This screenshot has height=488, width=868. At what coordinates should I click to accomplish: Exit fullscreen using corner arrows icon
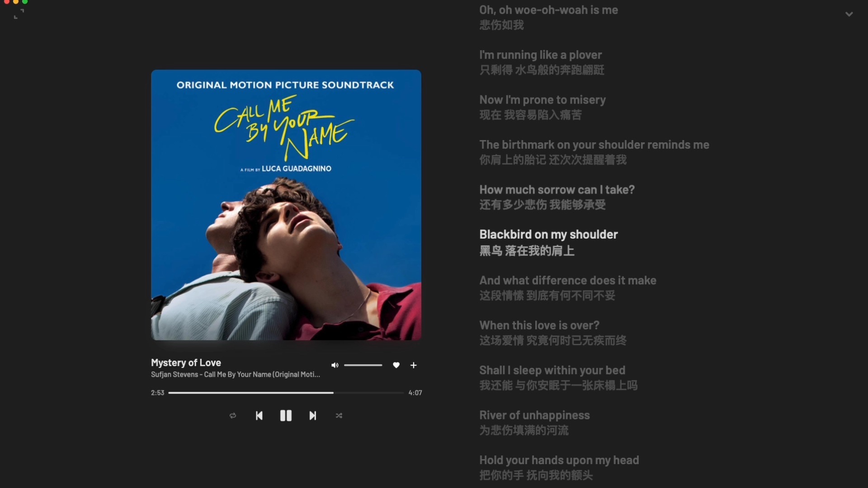tap(19, 14)
